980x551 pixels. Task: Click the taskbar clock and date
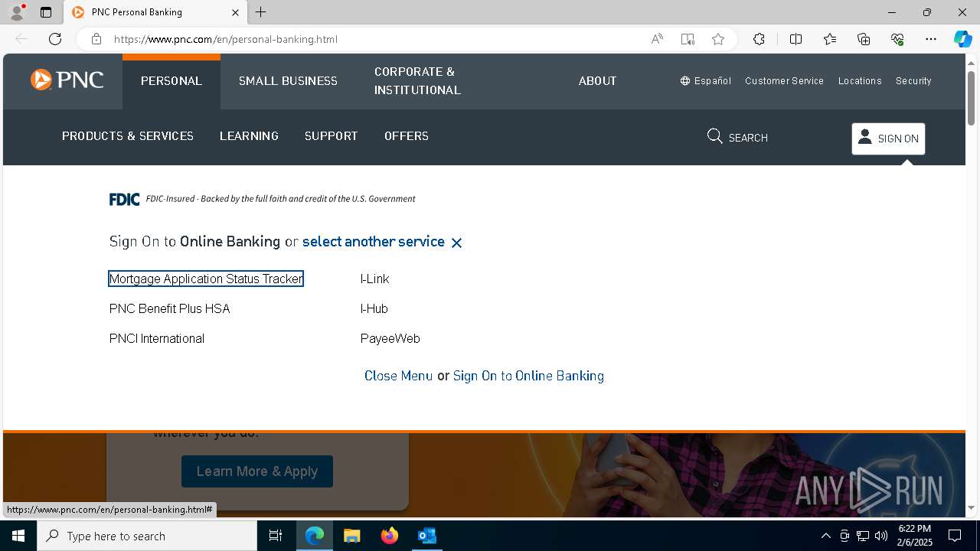pyautogui.click(x=914, y=536)
